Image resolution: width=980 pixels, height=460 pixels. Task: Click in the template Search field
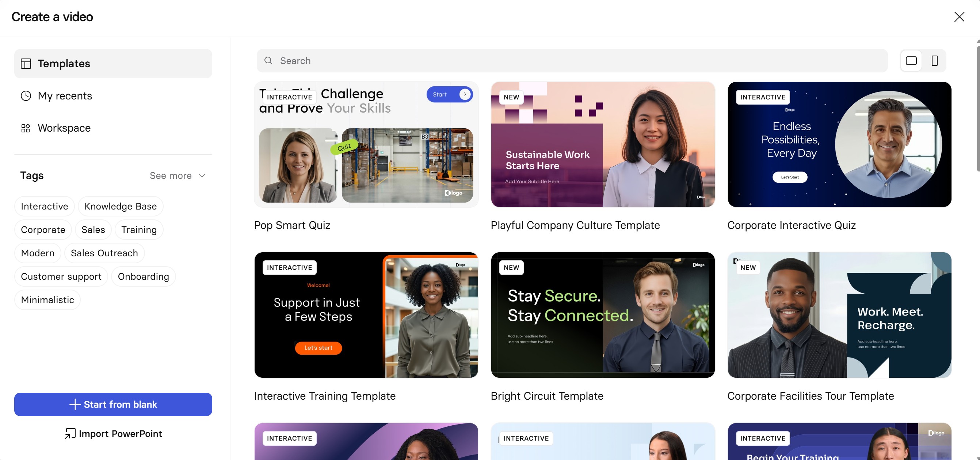(x=572, y=61)
